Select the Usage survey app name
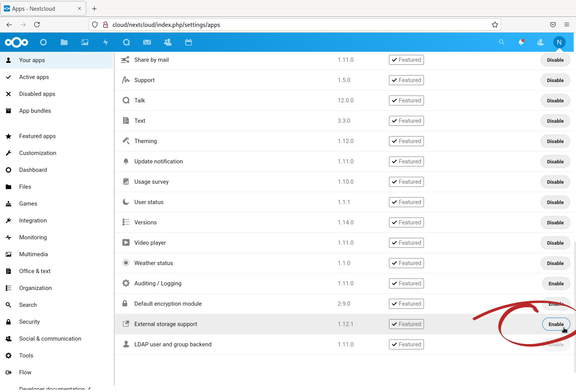The width and height of the screenshot is (576, 392). click(151, 182)
